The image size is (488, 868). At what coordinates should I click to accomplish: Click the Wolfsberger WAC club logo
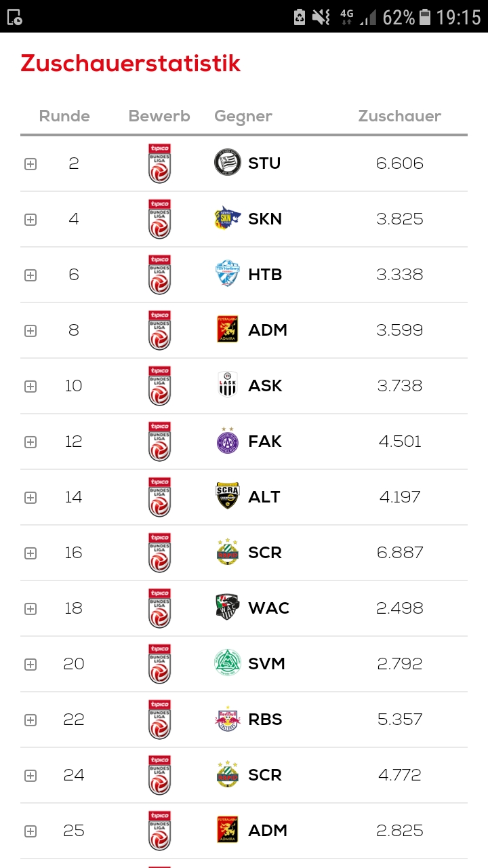pos(228,608)
